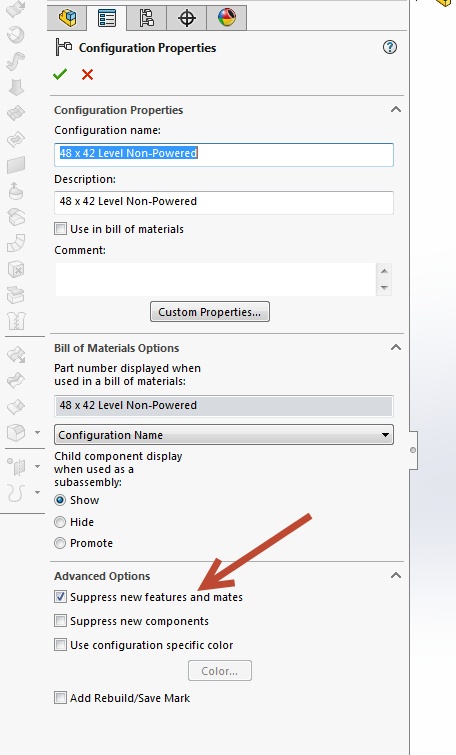
Task: Select the Reference Geometry tool icon
Action: (16, 467)
